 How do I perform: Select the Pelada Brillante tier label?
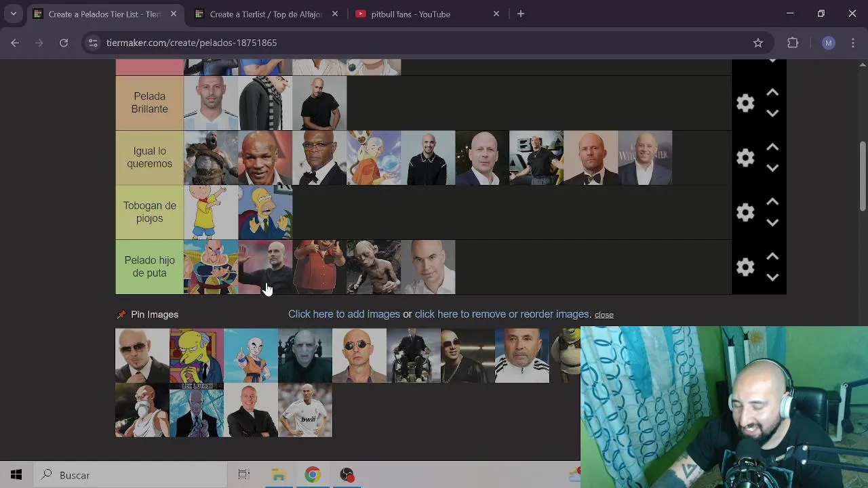tap(149, 103)
